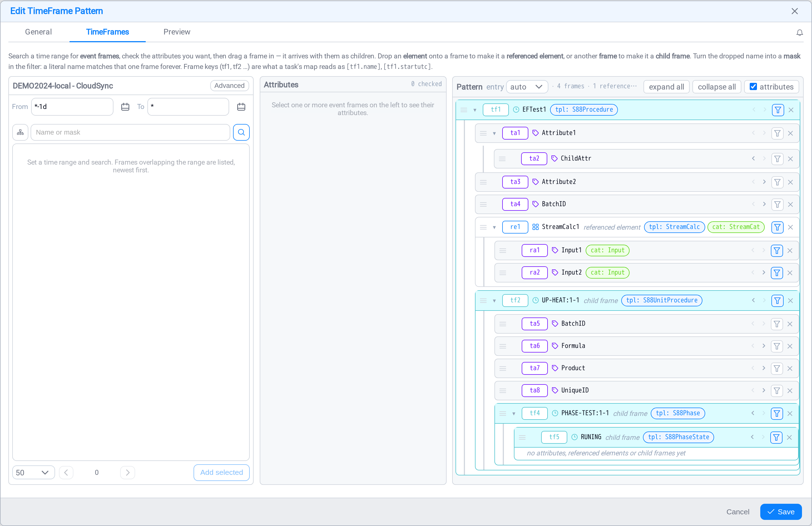Open the To date calendar picker
This screenshot has width=812, height=526.
pos(241,107)
